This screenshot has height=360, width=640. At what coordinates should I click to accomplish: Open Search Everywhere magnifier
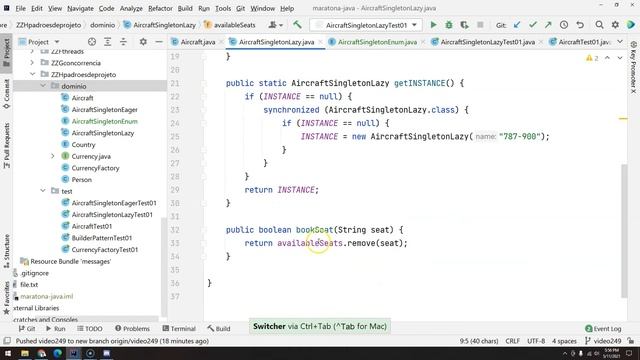(x=599, y=25)
